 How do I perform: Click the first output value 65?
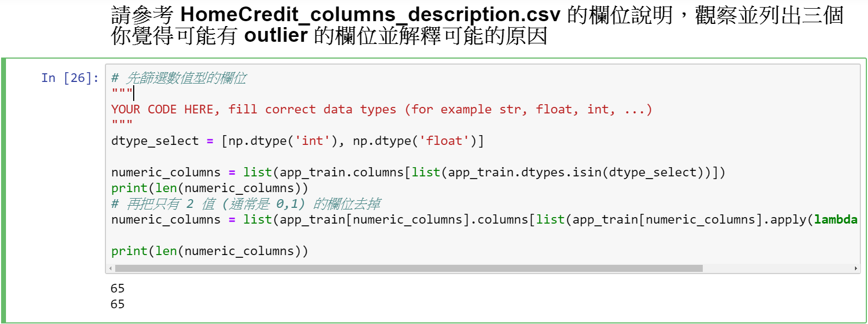point(117,288)
